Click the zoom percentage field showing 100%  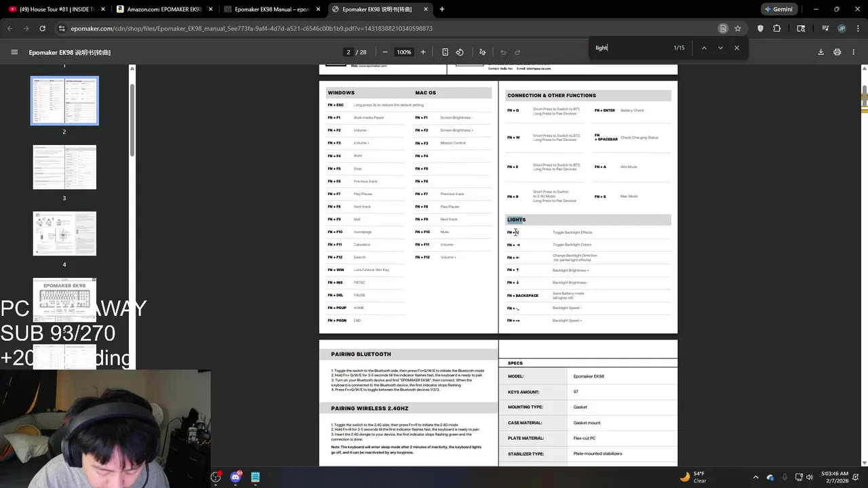tap(404, 52)
